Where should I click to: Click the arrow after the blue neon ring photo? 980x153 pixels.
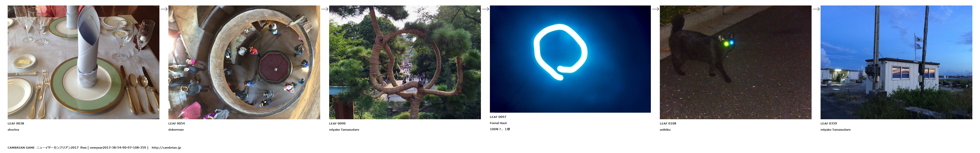655,9
